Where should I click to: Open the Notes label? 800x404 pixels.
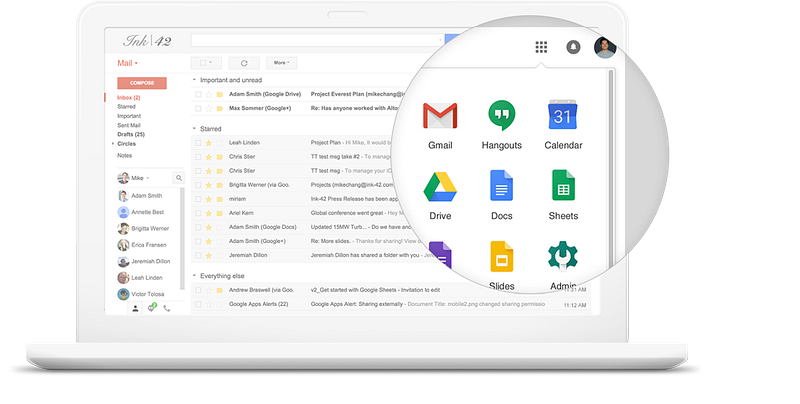[124, 156]
